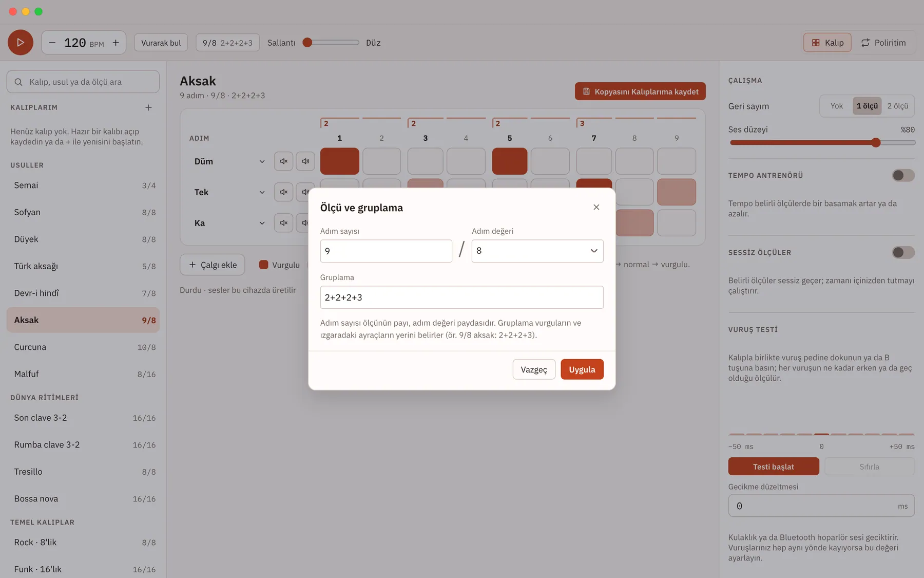Mute the Tek instrument row

283,192
